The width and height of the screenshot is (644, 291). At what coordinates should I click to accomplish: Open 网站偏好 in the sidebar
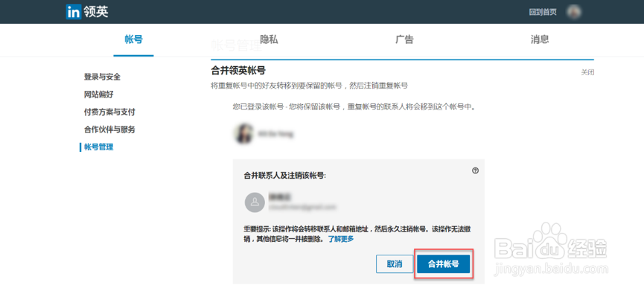[x=98, y=95]
